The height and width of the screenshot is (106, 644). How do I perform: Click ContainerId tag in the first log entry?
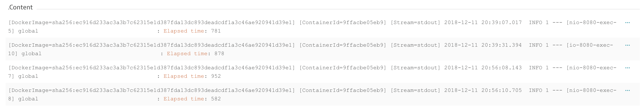click(343, 23)
